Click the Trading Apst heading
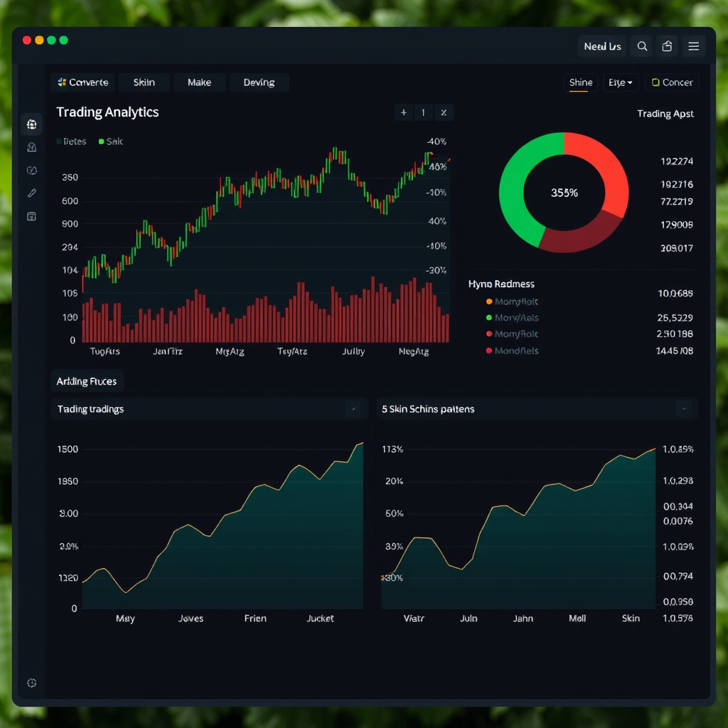Viewport: 728px width, 728px height. click(x=665, y=114)
